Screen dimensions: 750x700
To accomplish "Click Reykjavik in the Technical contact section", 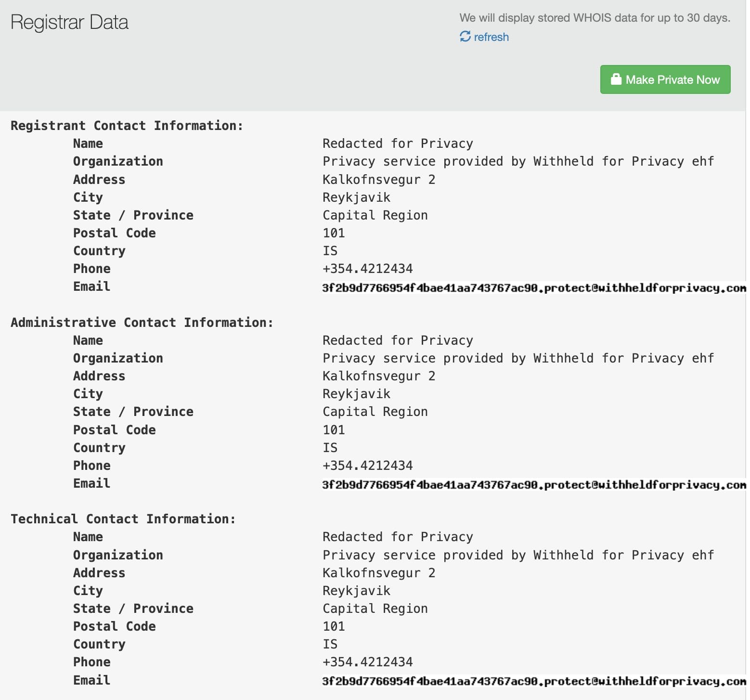I will tap(356, 591).
